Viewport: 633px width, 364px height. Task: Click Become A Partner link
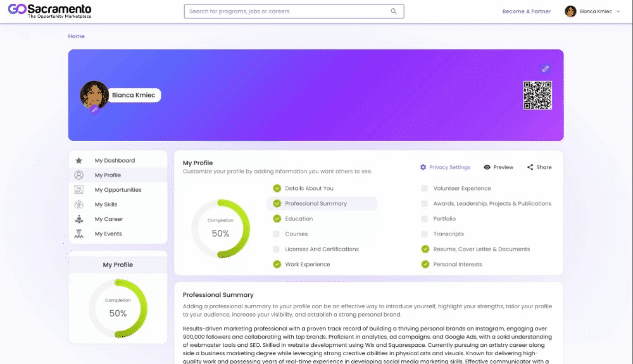tap(527, 11)
